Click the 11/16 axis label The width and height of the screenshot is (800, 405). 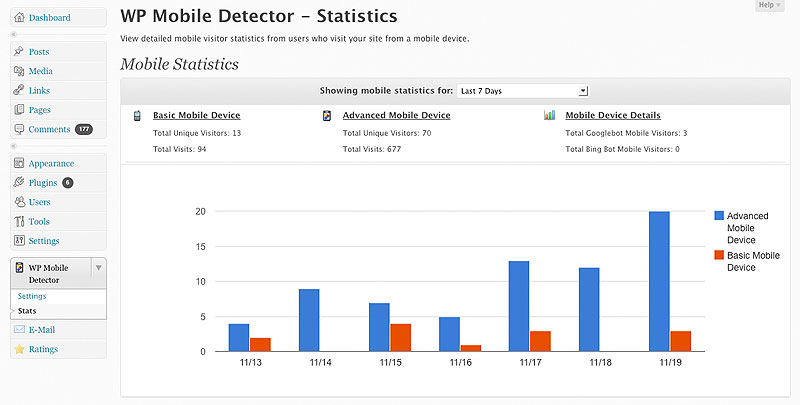(460, 362)
